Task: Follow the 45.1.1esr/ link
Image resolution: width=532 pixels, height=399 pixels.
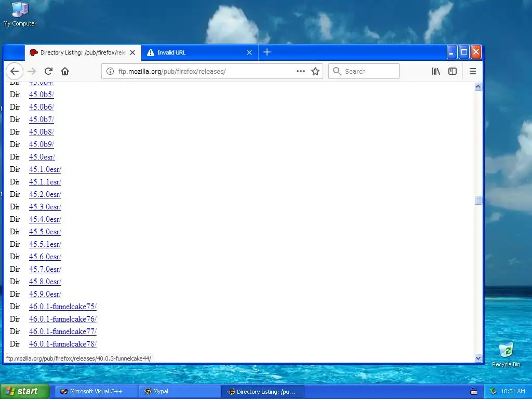Action: (x=45, y=182)
